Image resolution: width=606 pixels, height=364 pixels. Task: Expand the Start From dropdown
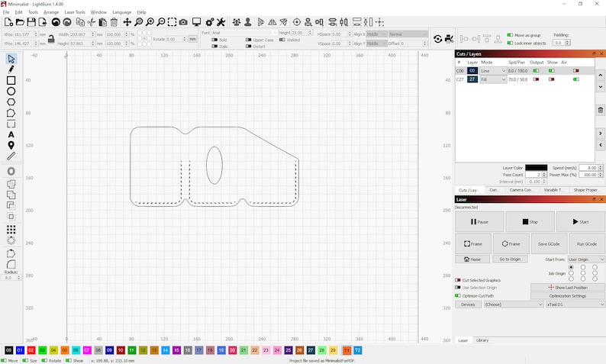pyautogui.click(x=586, y=259)
